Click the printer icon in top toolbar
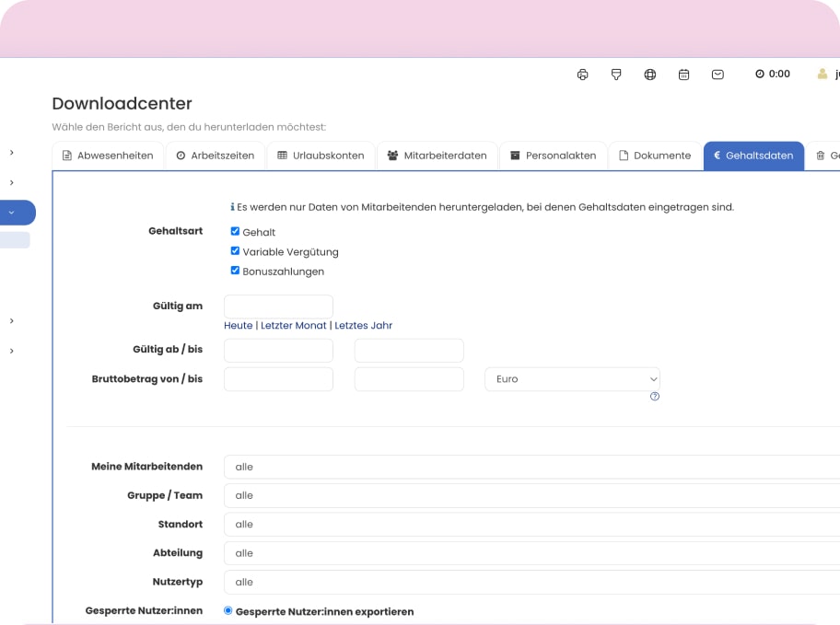 tap(582, 75)
